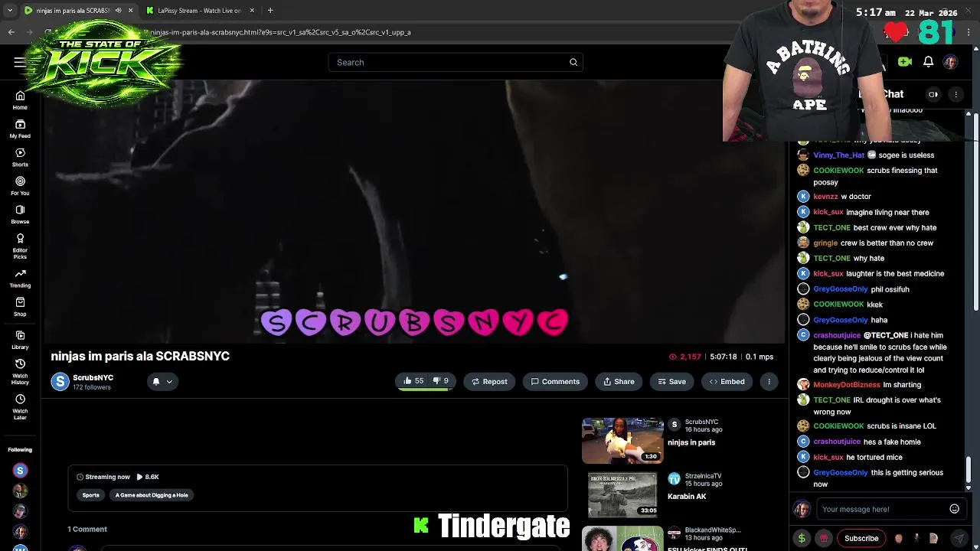Click the sidebar hamburger menu icon
Image resolution: width=980 pixels, height=551 pixels.
tap(19, 63)
